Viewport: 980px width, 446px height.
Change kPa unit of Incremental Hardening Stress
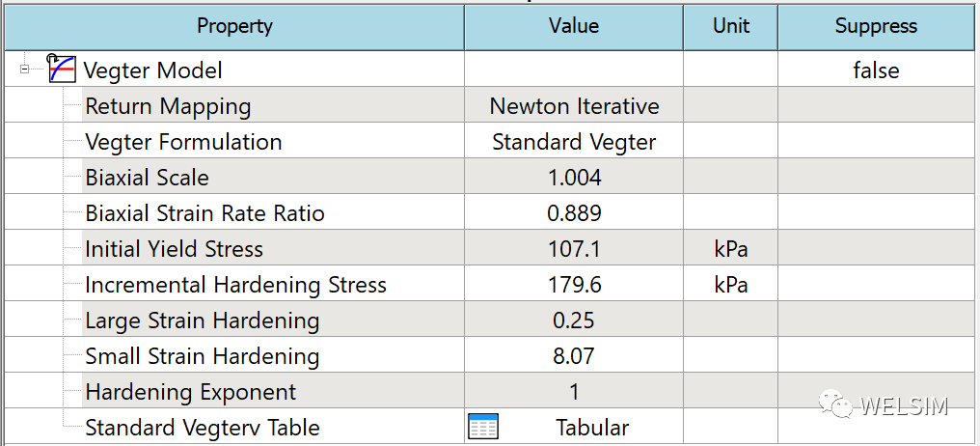click(730, 285)
